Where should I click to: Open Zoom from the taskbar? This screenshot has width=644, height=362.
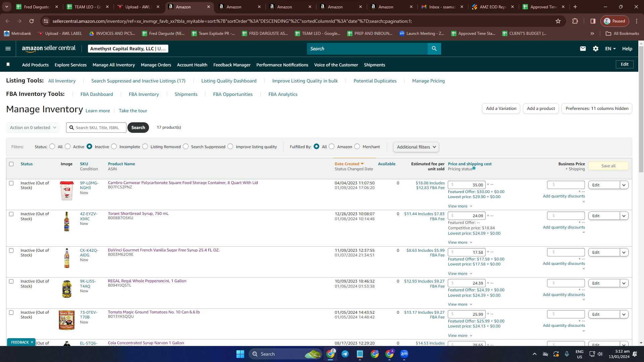click(x=404, y=354)
